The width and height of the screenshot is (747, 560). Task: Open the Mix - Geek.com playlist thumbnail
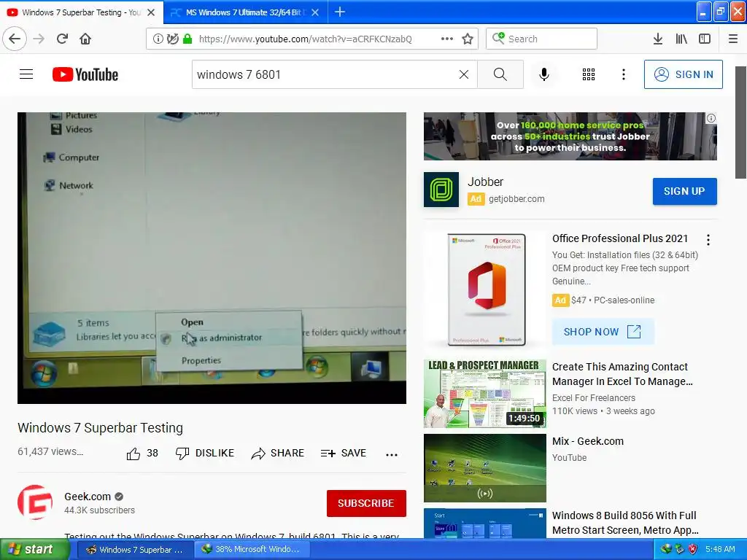pyautogui.click(x=485, y=468)
